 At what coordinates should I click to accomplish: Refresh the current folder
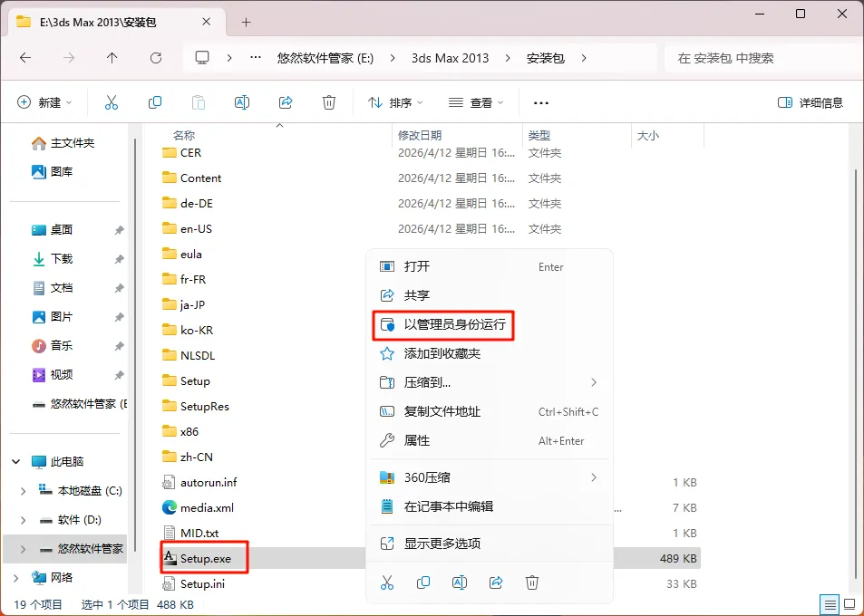tap(156, 58)
